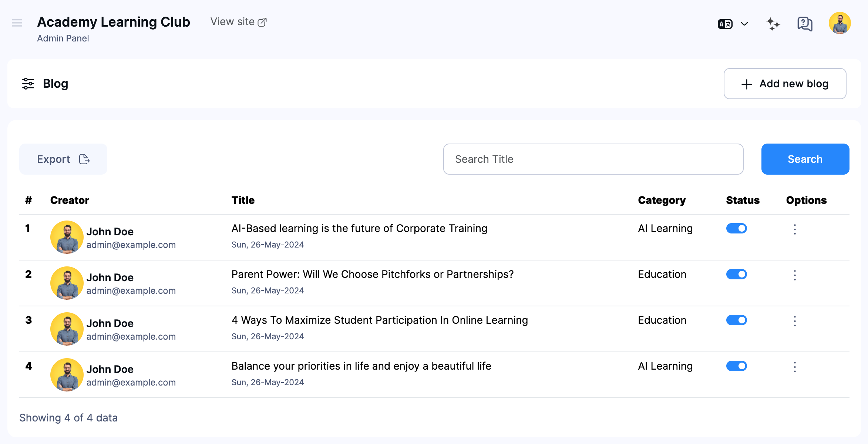
Task: Open options menu for Parent Power blog
Action: [795, 275]
